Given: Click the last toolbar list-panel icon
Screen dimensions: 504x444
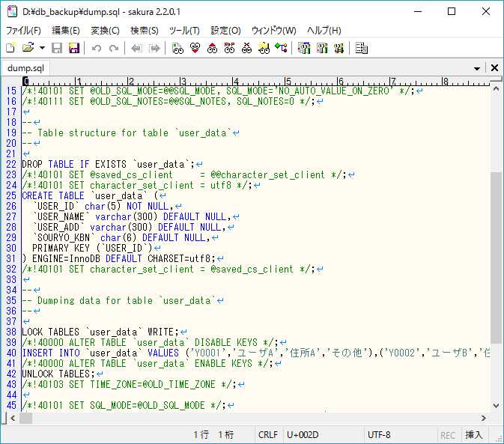Looking at the screenshot, I should [362, 48].
